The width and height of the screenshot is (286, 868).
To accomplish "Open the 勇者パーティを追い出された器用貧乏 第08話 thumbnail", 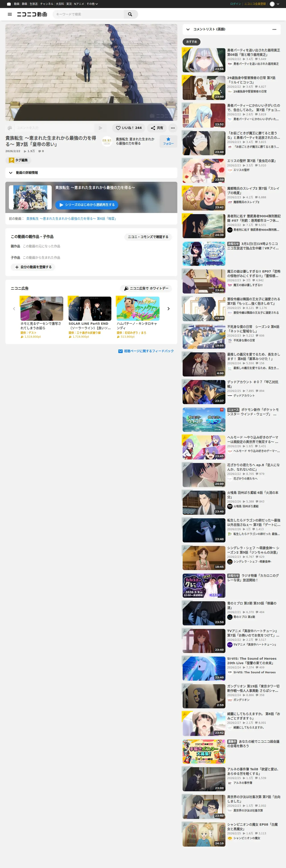I will click(204, 60).
